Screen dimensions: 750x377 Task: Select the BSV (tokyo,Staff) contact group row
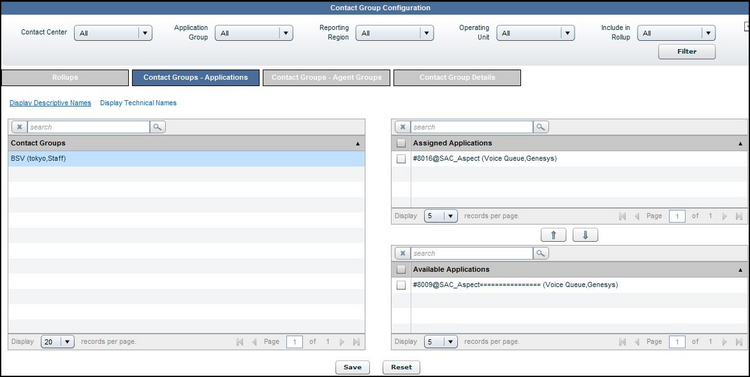click(187, 159)
